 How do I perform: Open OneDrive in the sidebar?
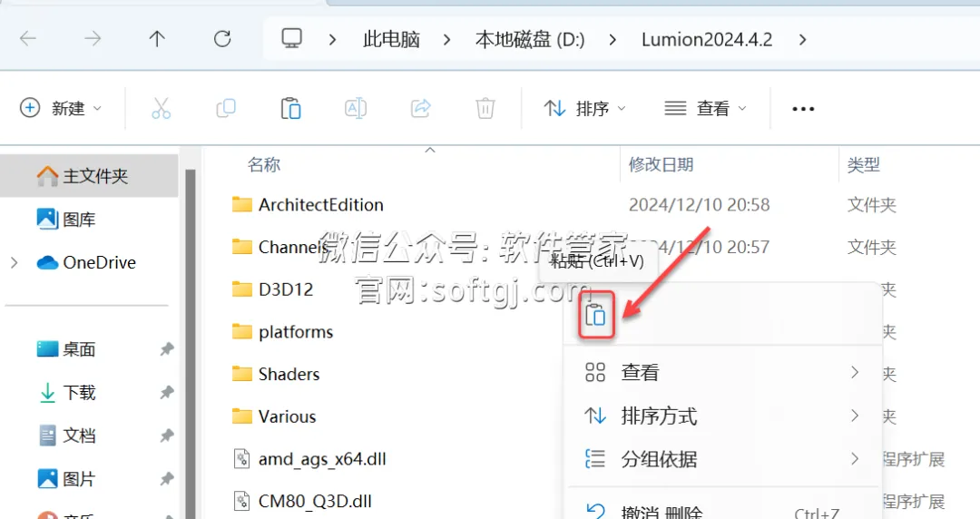(x=86, y=262)
